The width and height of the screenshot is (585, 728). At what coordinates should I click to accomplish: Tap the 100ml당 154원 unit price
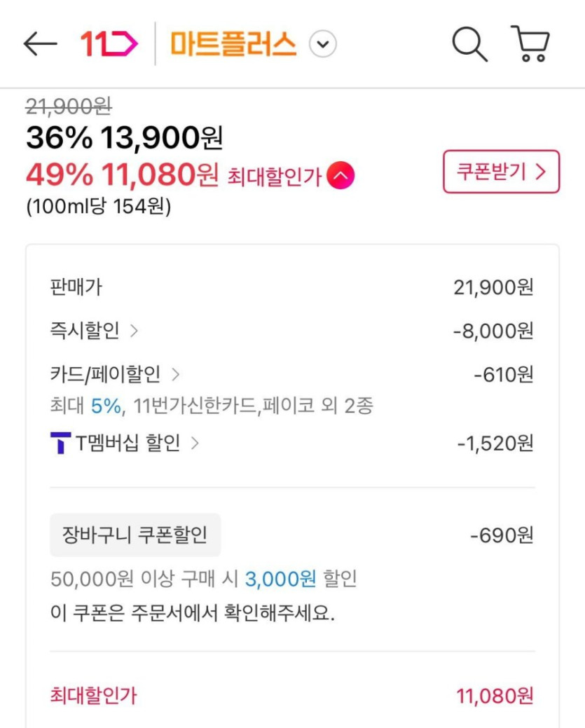click(x=98, y=207)
